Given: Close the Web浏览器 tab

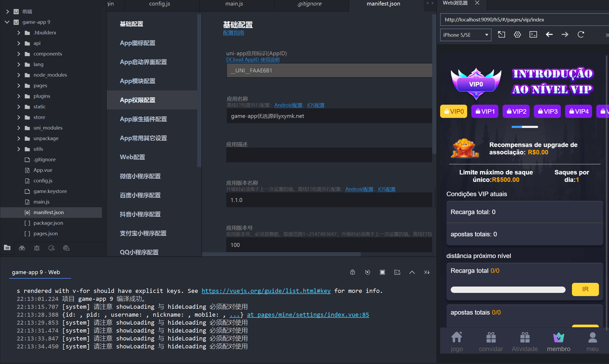Looking at the screenshot, I should tap(477, 3).
